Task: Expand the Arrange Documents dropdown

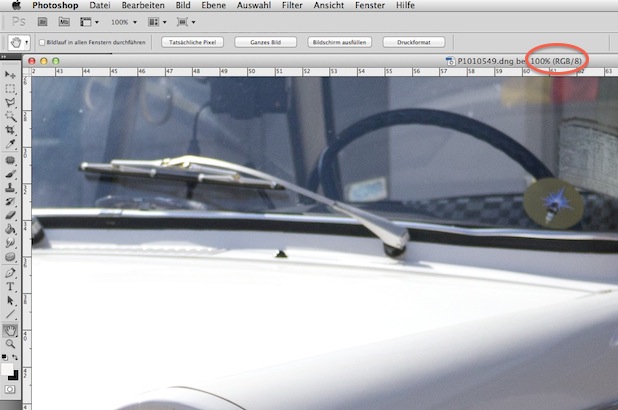Action: click(157, 21)
